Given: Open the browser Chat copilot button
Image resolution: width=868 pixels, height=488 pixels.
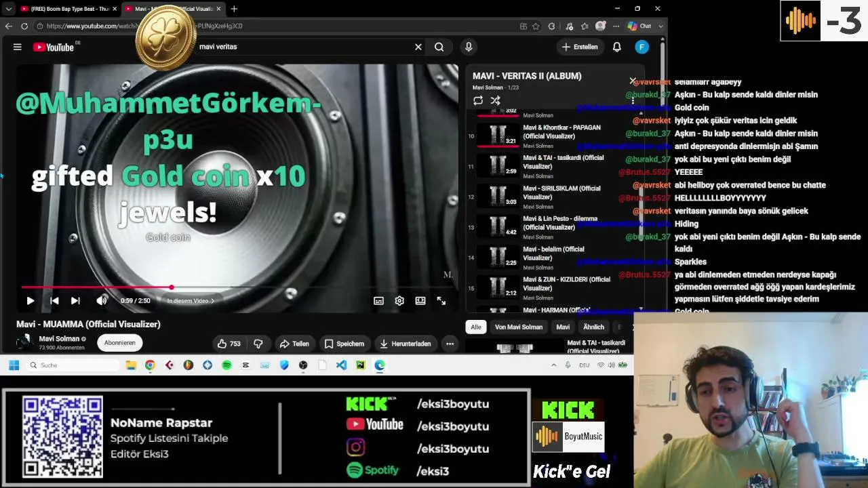Looking at the screenshot, I should tap(639, 26).
